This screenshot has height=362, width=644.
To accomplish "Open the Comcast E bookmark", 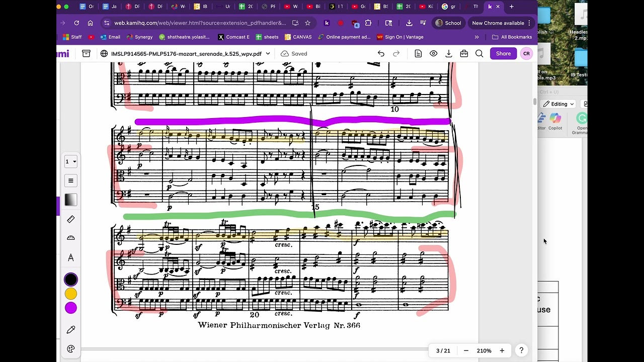I will pyautogui.click(x=233, y=37).
